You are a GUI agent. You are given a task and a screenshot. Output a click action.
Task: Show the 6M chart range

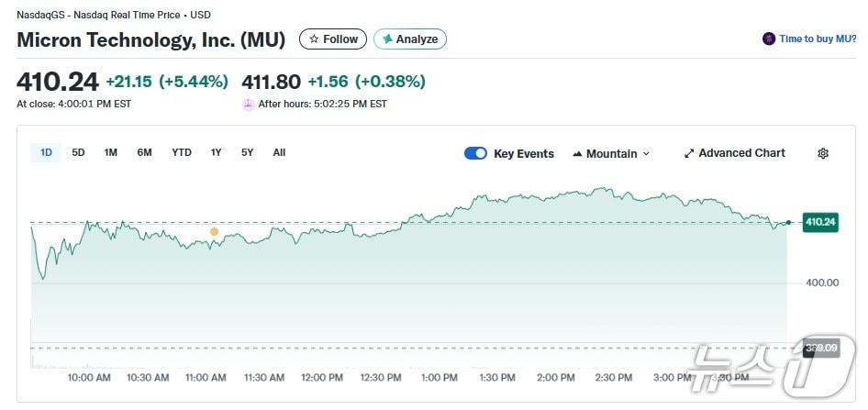[x=144, y=153]
